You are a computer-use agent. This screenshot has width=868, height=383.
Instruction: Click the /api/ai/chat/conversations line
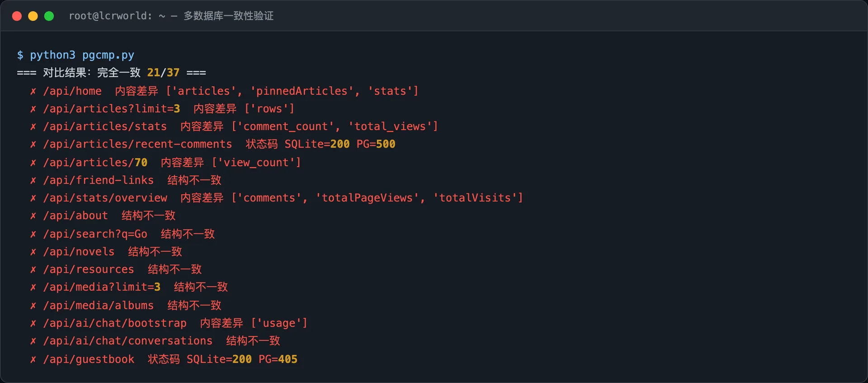pos(155,341)
